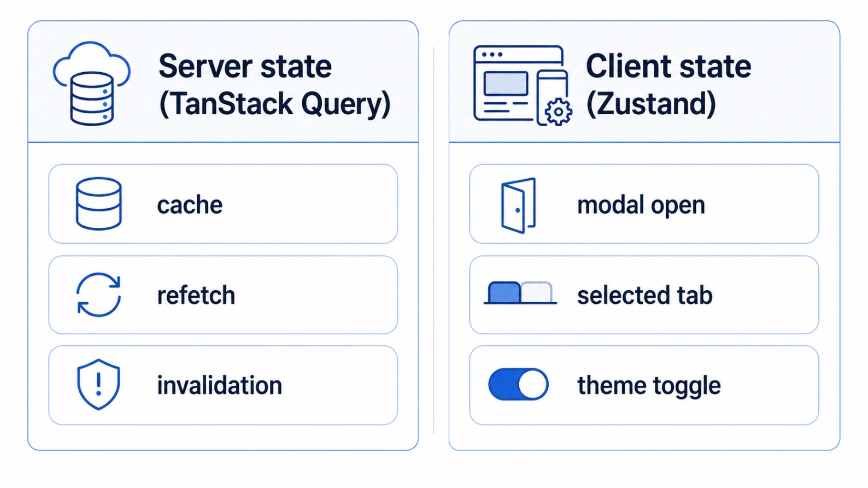Image resolution: width=868 pixels, height=488 pixels.
Task: Click the 'refetch' label
Action: 196,295
